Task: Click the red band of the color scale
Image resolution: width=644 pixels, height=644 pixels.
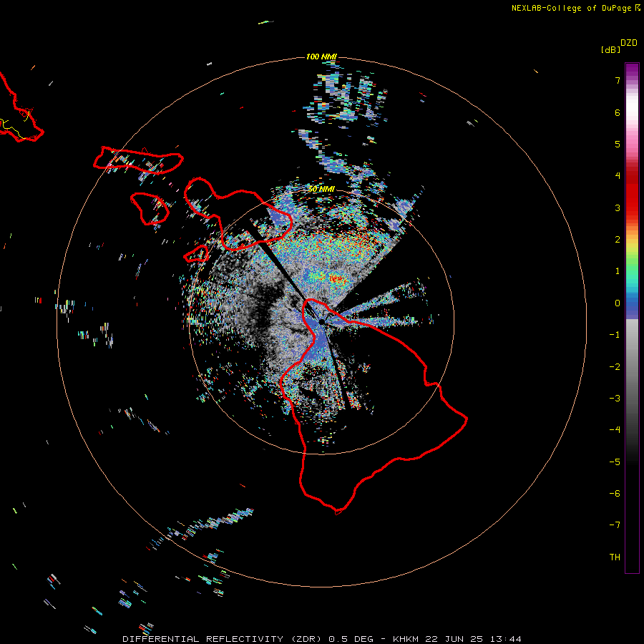Action: 632,193
